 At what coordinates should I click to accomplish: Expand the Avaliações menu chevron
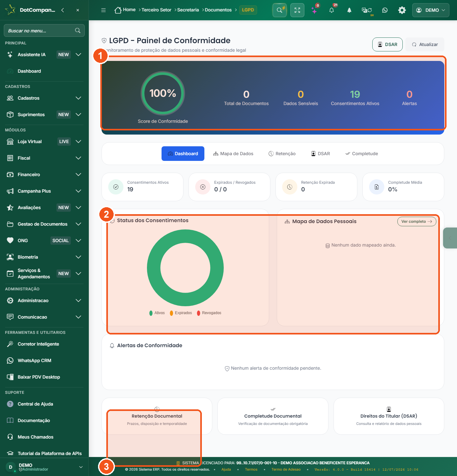pyautogui.click(x=78, y=208)
